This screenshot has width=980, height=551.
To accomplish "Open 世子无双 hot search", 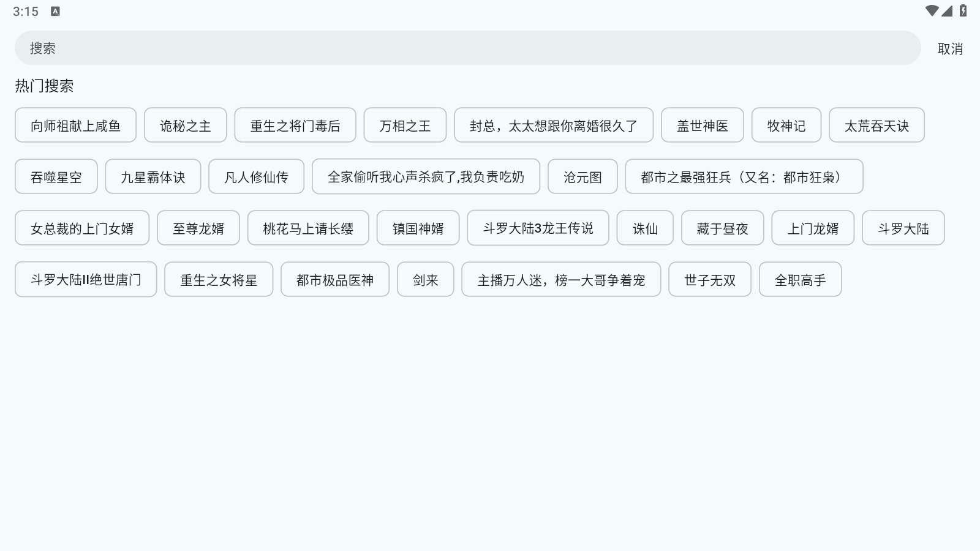I will click(709, 279).
